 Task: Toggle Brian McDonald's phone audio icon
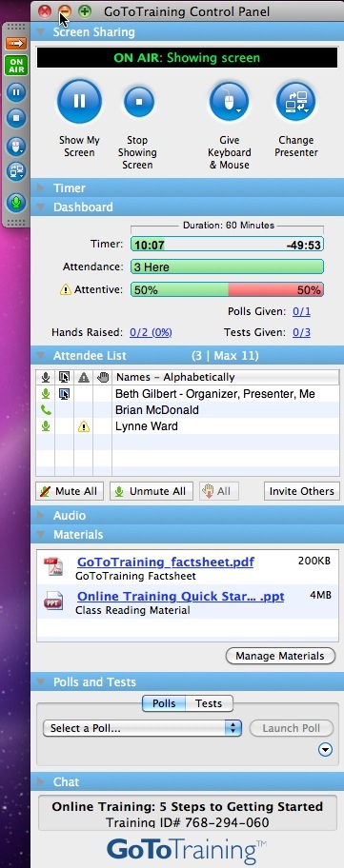(x=46, y=410)
